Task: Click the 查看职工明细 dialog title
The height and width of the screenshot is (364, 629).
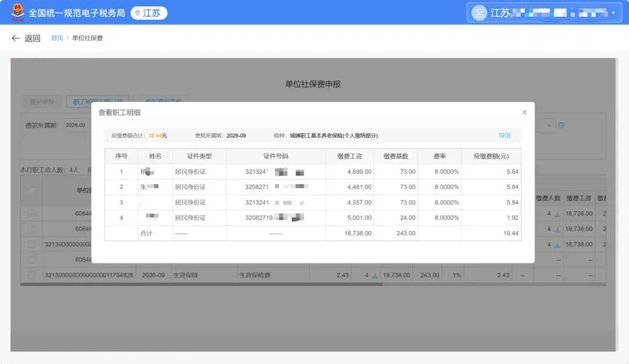Action: coord(119,113)
